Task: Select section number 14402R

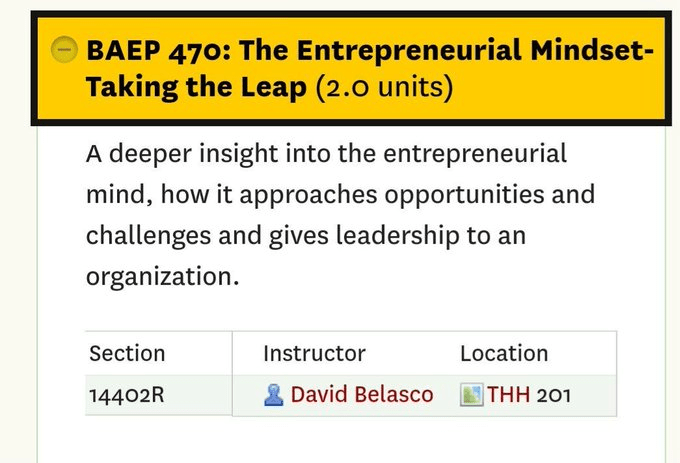Action: (126, 395)
